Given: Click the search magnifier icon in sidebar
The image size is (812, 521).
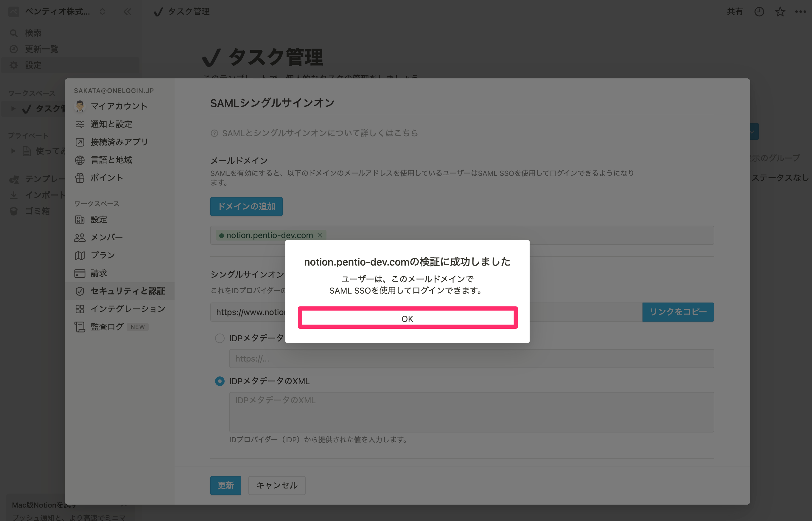Looking at the screenshot, I should pyautogui.click(x=13, y=33).
